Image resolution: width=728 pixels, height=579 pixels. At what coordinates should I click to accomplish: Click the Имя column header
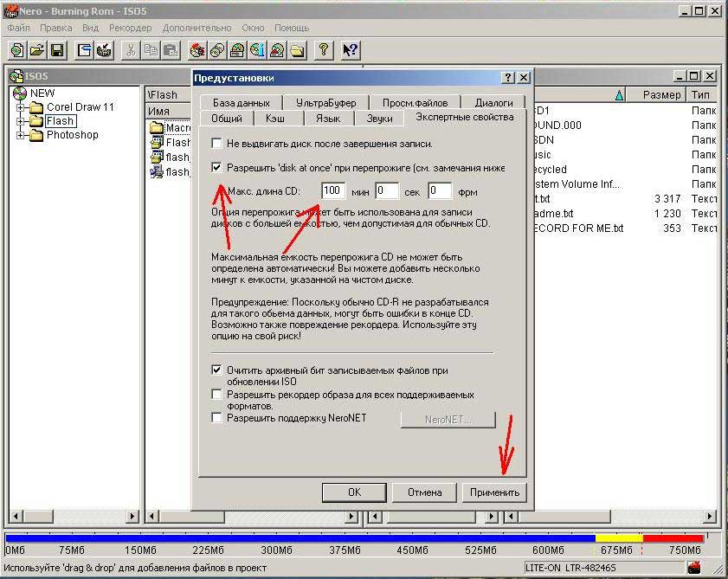pos(168,112)
